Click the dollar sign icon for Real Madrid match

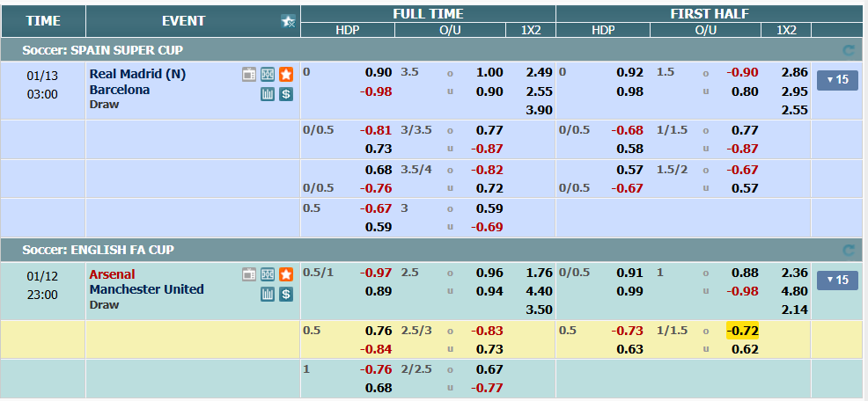tap(286, 94)
